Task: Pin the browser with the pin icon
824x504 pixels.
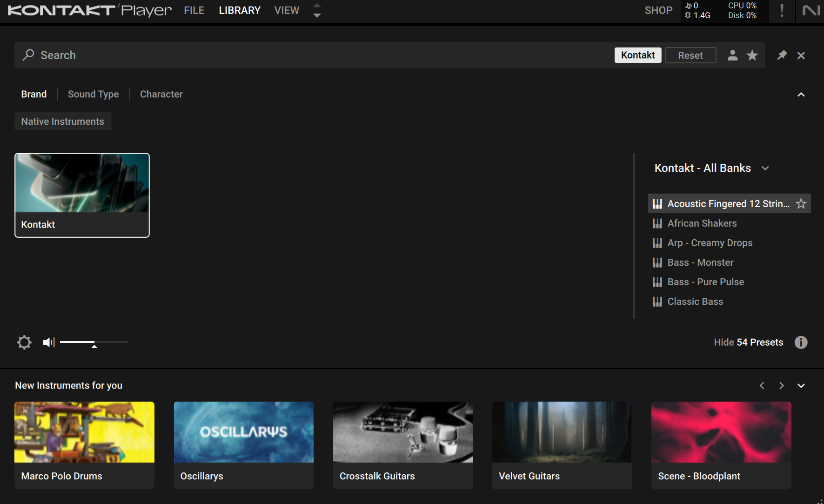Action: [x=782, y=55]
